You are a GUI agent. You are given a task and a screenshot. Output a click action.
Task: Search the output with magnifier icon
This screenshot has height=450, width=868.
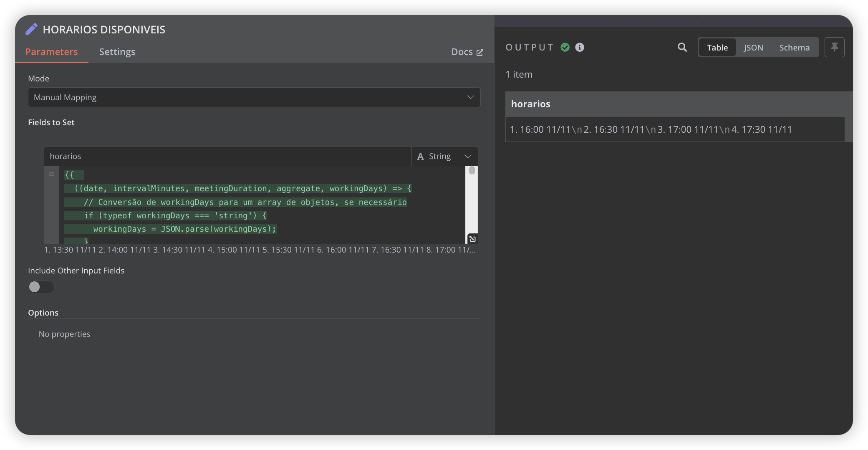click(682, 47)
